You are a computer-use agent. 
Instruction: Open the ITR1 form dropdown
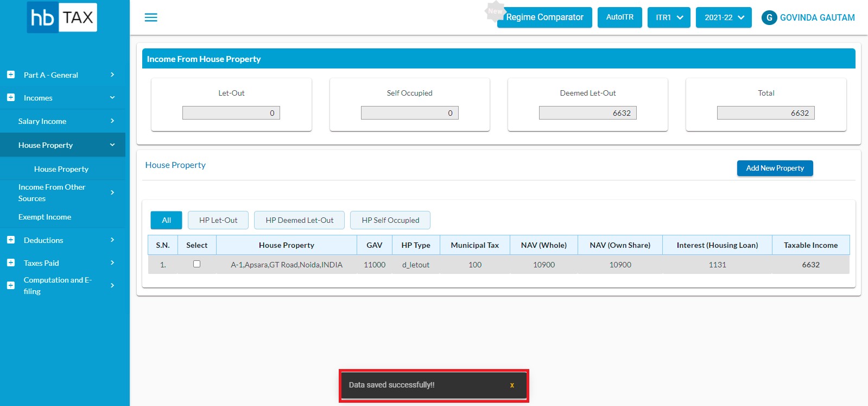[669, 17]
